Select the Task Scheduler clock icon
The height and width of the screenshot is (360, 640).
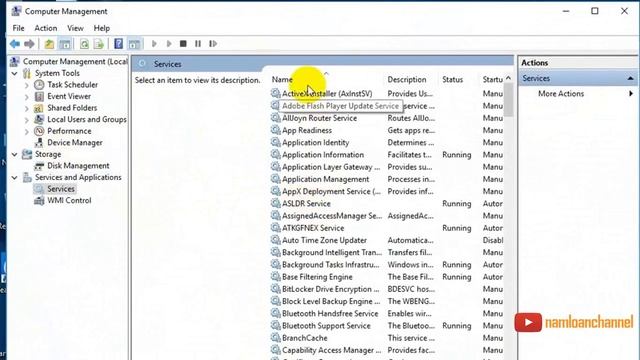tap(39, 85)
